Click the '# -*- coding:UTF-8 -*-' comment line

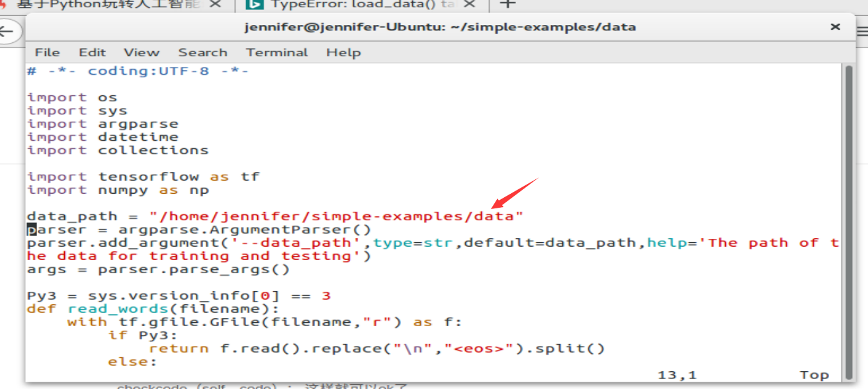(x=138, y=71)
